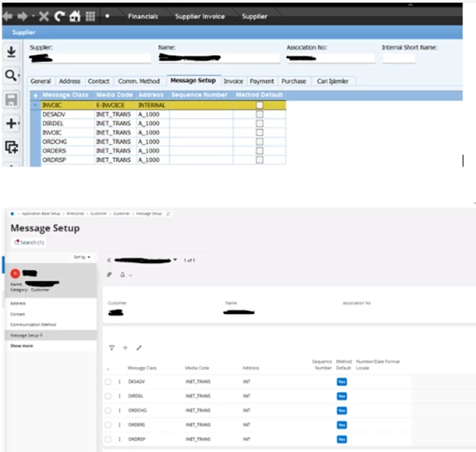Screen dimensions: 476x452
Task: Select the checkbox for the DIRDEL row
Action: tap(108, 396)
